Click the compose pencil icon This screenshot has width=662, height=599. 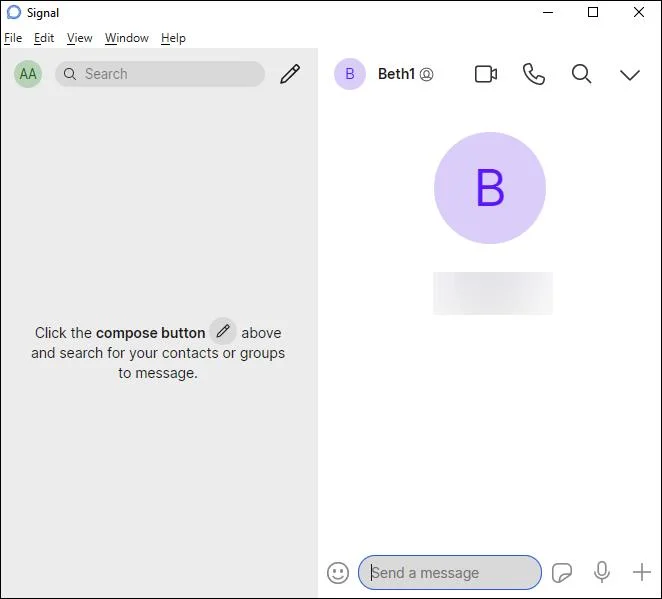[290, 74]
